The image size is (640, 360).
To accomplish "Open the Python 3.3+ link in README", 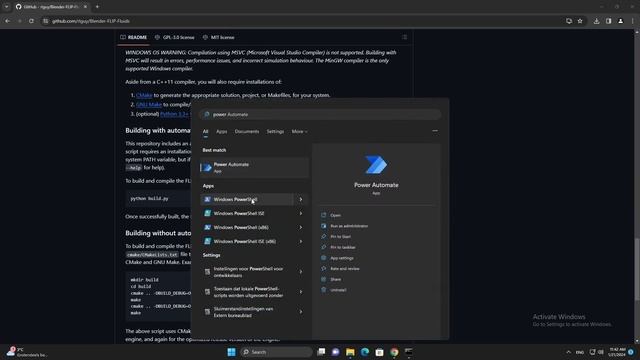I will pyautogui.click(x=175, y=114).
